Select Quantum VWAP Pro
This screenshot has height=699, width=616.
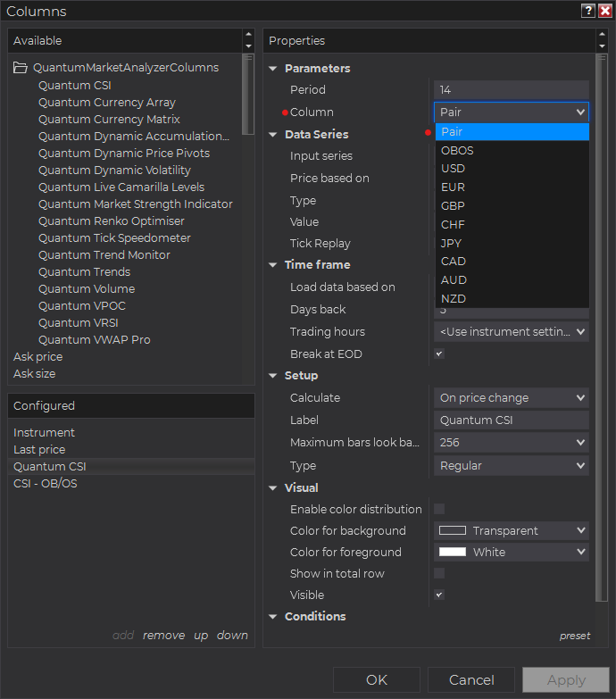point(95,339)
